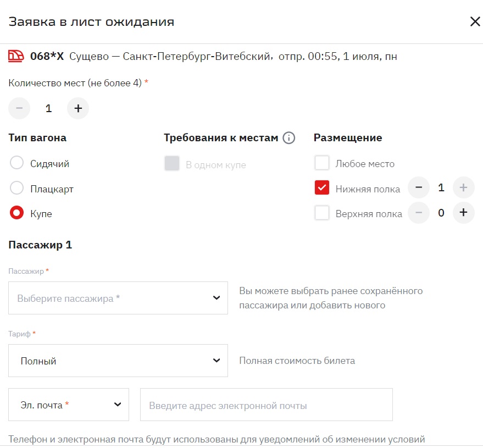Click the red train icon next to 068*Х
The height and width of the screenshot is (448, 483).
point(16,56)
